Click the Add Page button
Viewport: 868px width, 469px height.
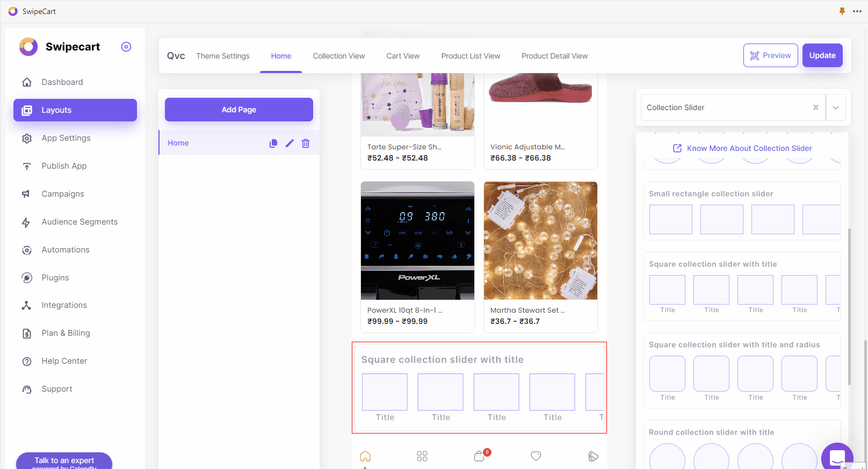238,110
